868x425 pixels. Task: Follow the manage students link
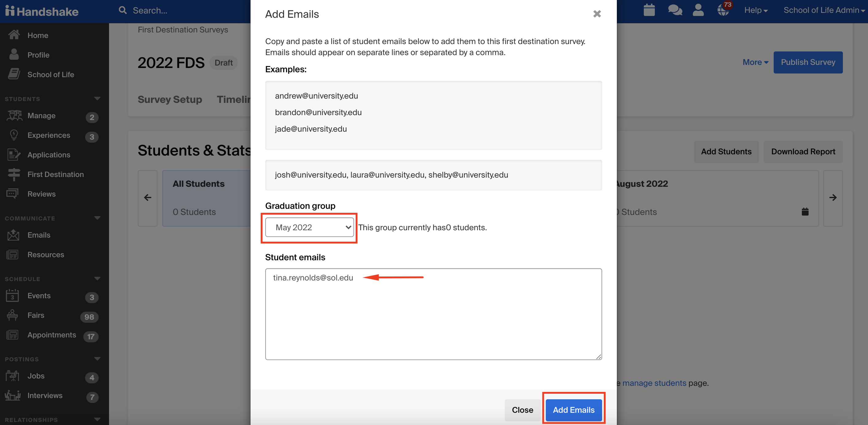(654, 383)
